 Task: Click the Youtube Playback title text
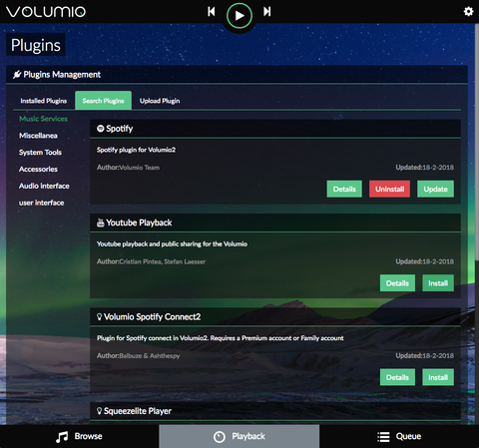click(139, 223)
